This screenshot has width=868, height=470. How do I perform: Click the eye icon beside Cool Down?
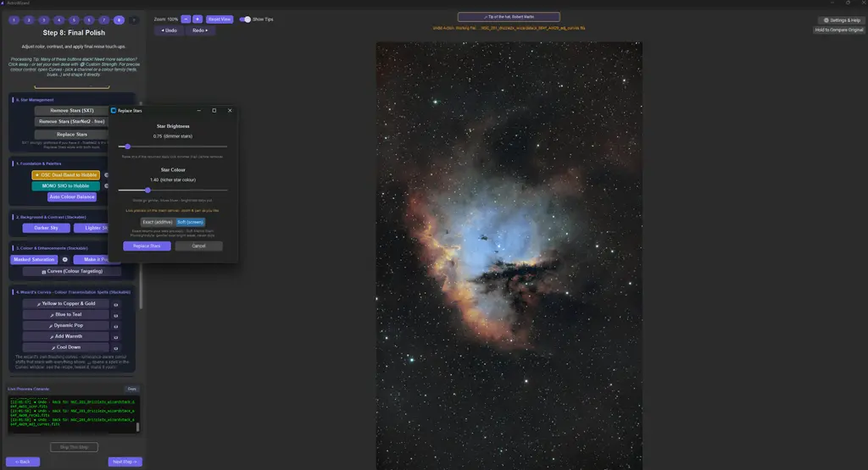[115, 348]
